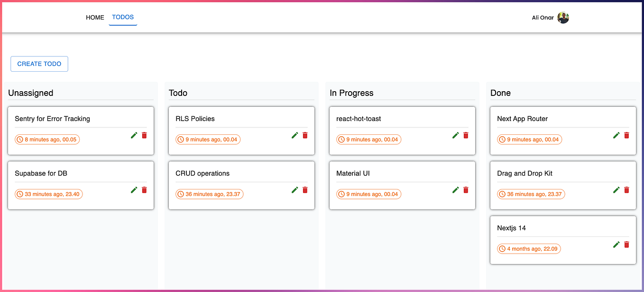Delete the Material UI todo

tap(466, 189)
